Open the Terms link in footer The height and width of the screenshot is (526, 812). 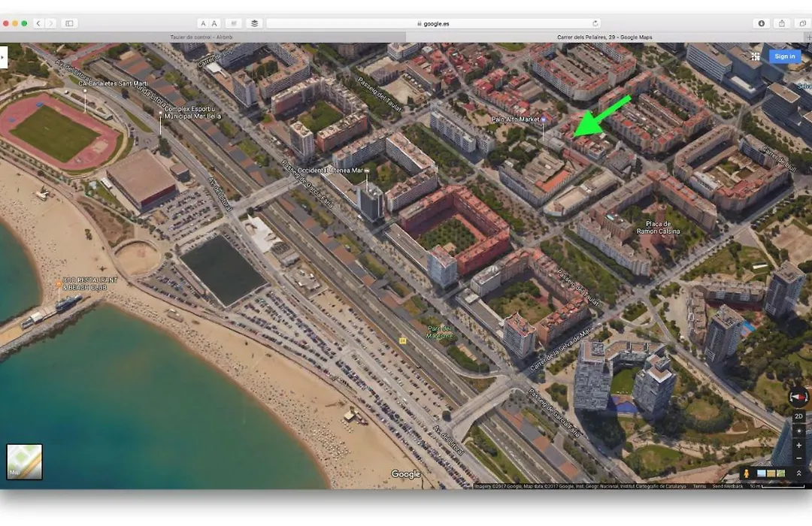tap(699, 486)
